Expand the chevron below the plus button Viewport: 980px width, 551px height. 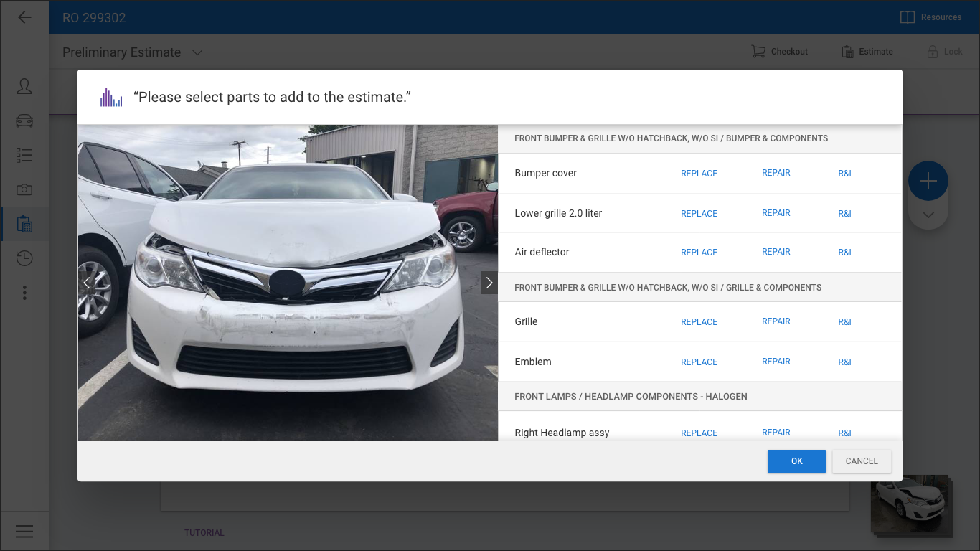point(928,215)
